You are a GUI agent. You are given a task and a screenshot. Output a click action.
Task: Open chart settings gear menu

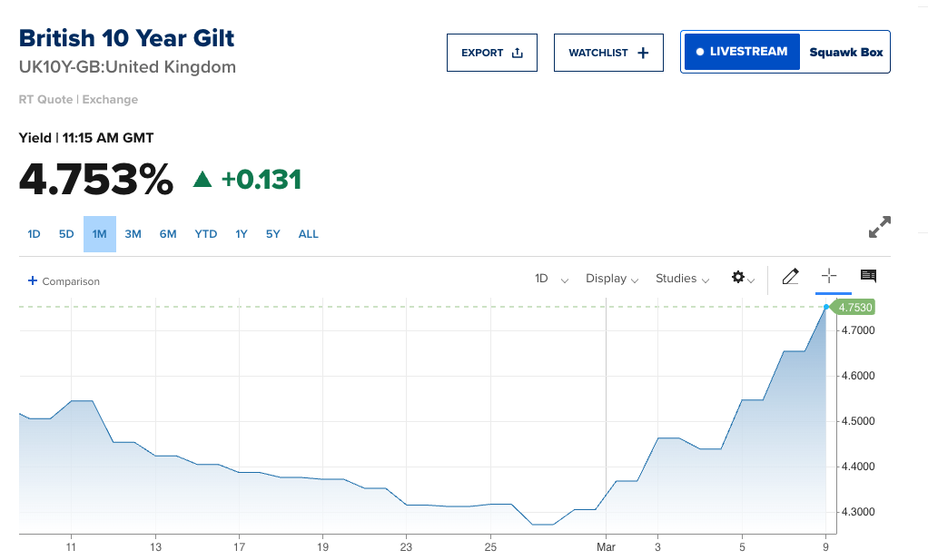(x=743, y=278)
